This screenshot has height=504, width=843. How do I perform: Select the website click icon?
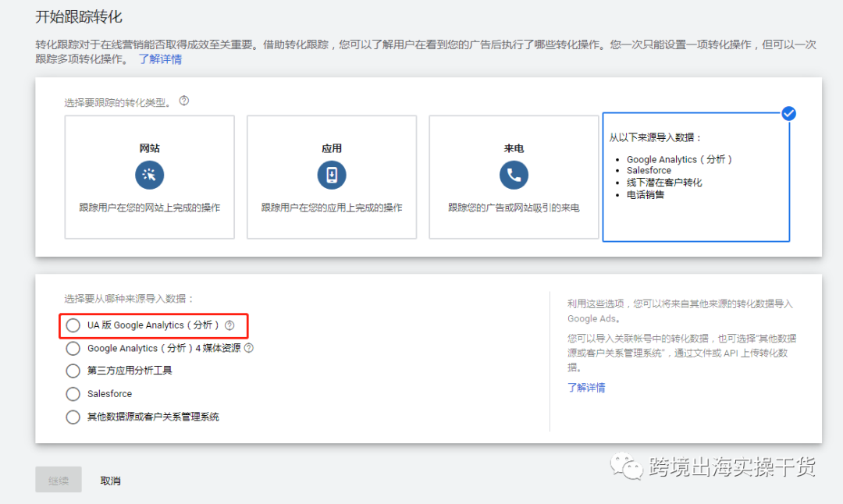click(149, 175)
